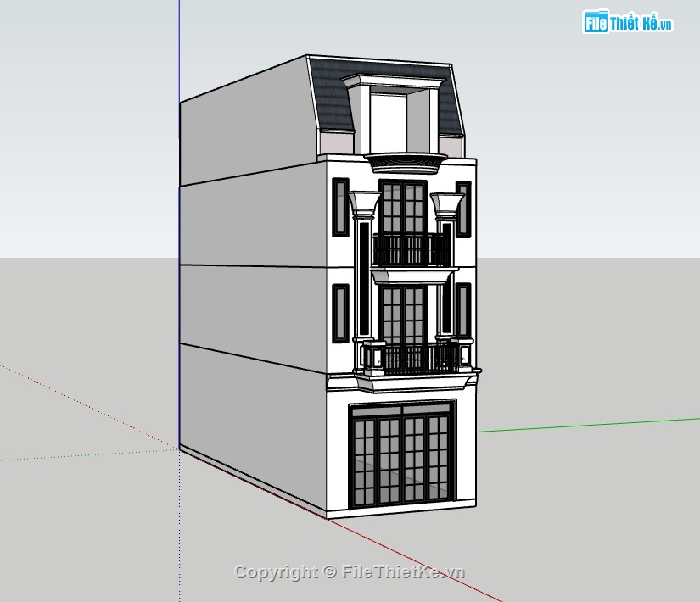Select the large gray side wall of the building
Screen dimensions: 700x602
tap(253, 286)
